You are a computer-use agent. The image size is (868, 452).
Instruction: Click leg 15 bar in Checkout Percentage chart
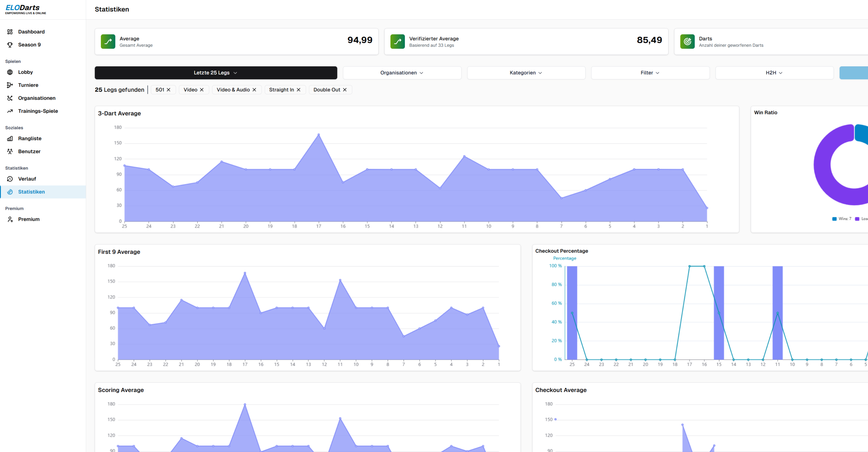click(x=719, y=313)
